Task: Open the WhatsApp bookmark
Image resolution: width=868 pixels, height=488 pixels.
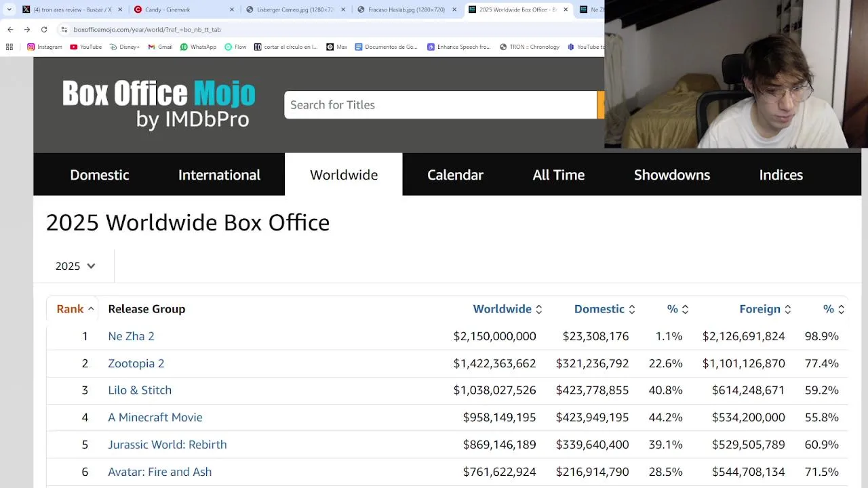Action: tap(198, 47)
